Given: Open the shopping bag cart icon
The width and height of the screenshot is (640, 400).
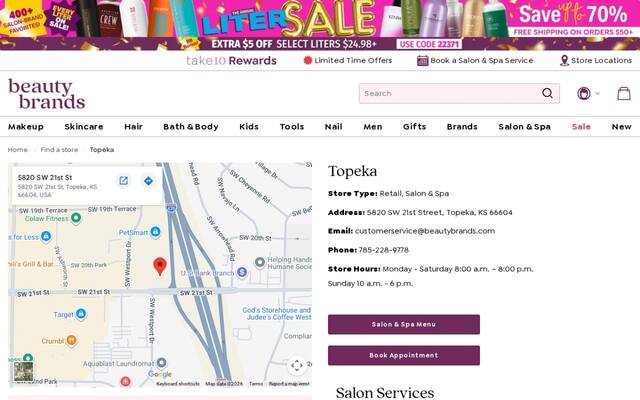Looking at the screenshot, I should pos(624,93).
